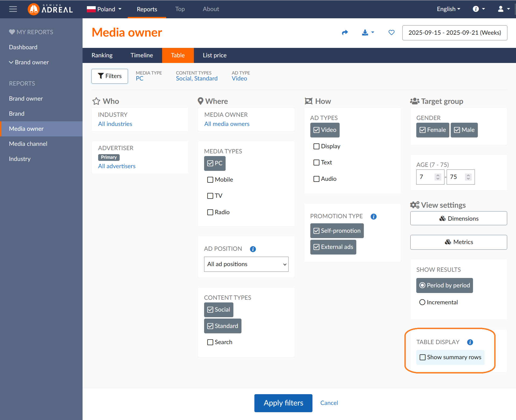516x420 pixels.
Task: Expand the English language dropdown
Action: pos(448,9)
